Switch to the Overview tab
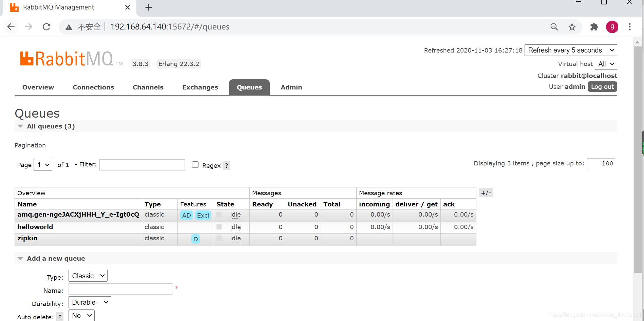The image size is (644, 321). click(38, 87)
